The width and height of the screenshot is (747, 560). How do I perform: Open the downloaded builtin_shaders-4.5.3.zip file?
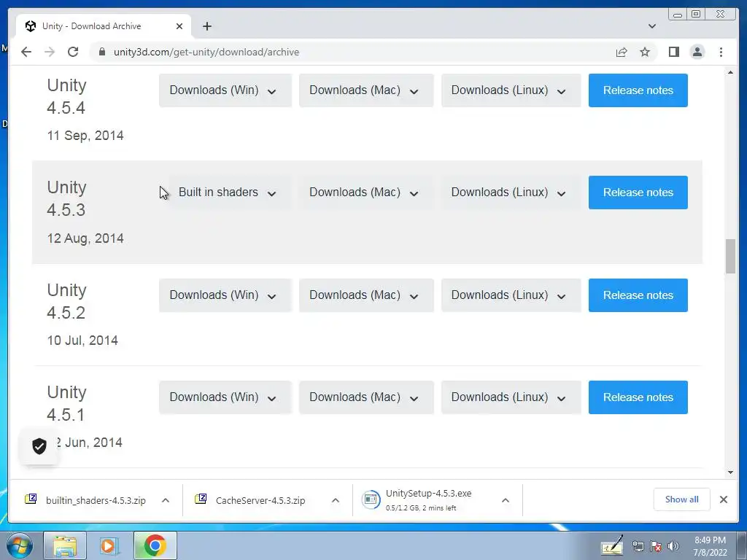pyautogui.click(x=86, y=500)
